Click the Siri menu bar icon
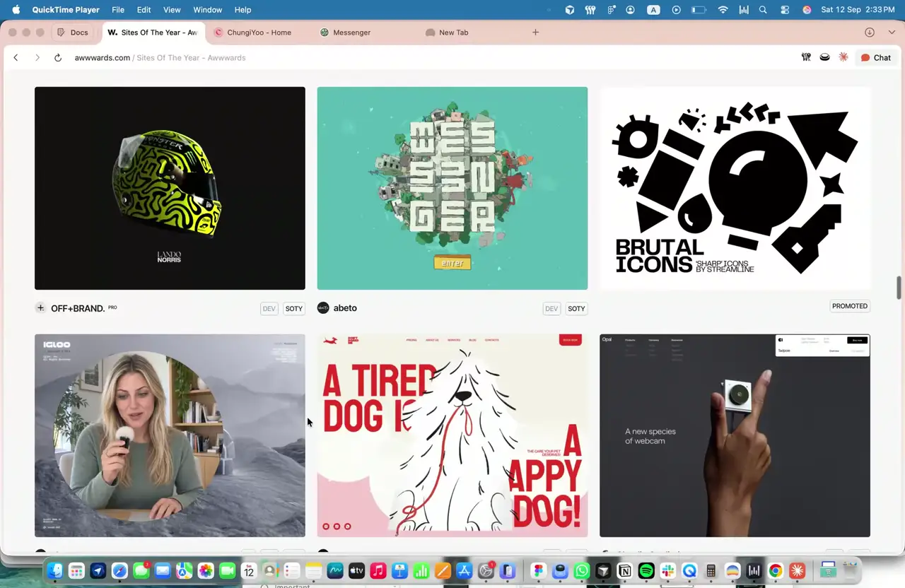This screenshot has height=588, width=905. coord(807,10)
